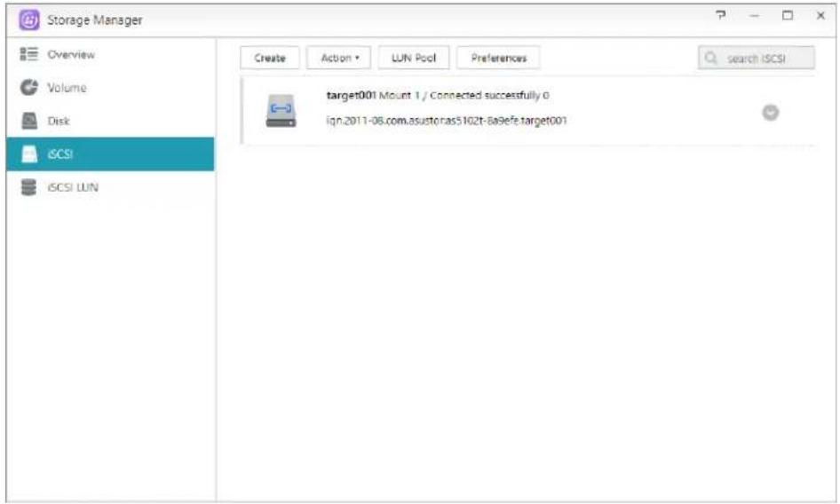Close the Storage Manager window
Viewport: 840px width, 504px height.
coord(820,16)
